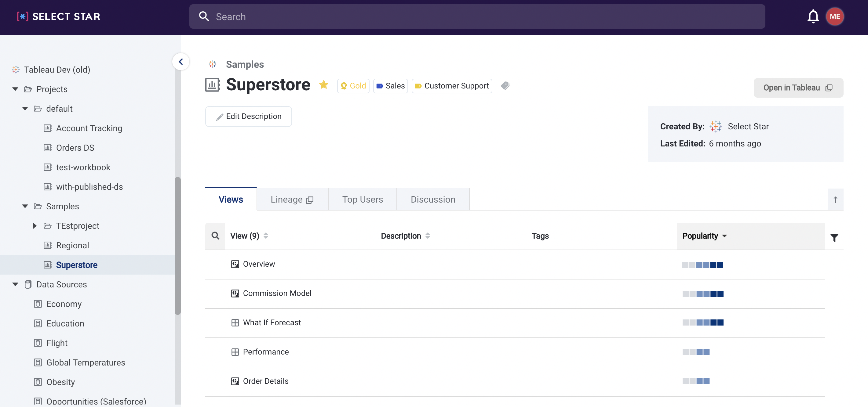Click the Search input field
The width and height of the screenshot is (868, 407).
pos(477,16)
